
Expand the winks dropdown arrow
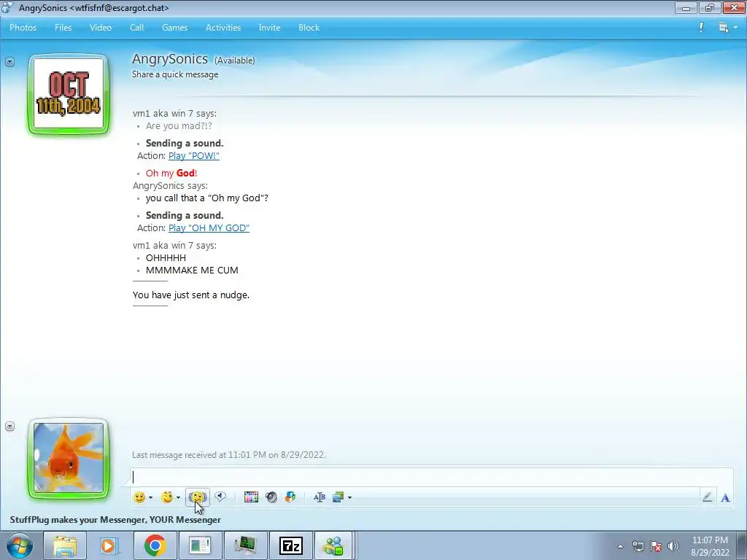tap(178, 497)
